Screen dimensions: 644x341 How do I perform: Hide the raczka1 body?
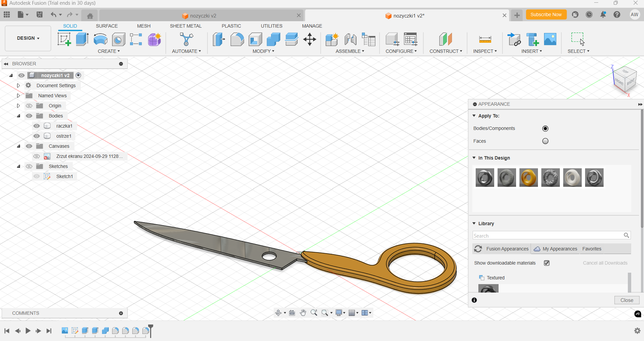click(x=37, y=126)
